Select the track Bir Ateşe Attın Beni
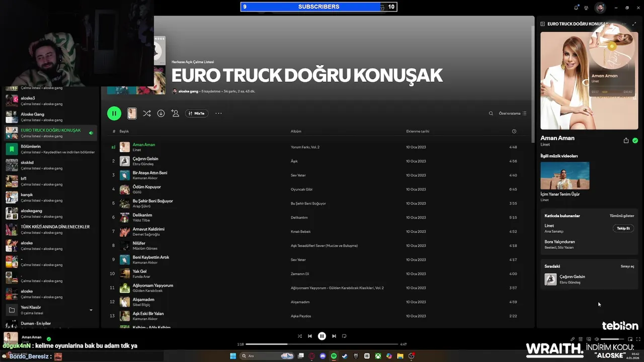 pyautogui.click(x=150, y=173)
